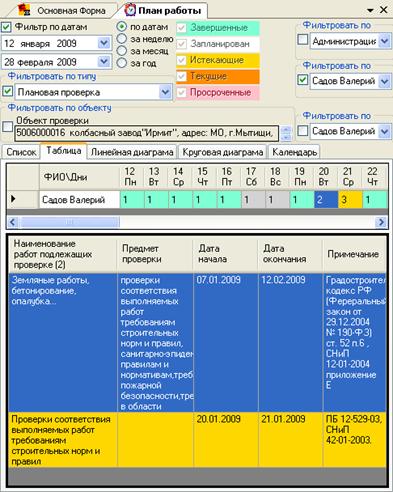This screenshot has width=393, height=492.
Task: Toggle the Запланирован status checkbox
Action: click(181, 44)
